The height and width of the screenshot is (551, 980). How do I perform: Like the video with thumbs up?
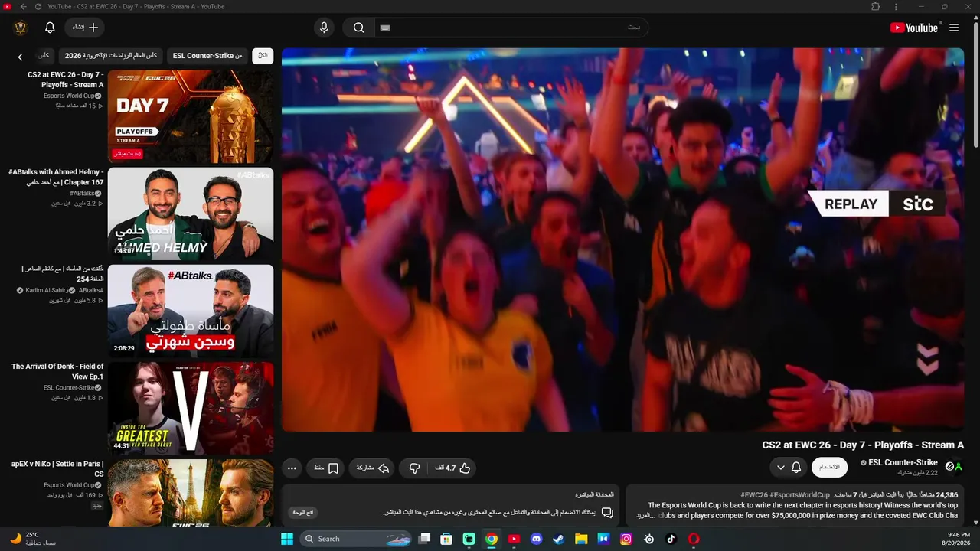(458, 468)
